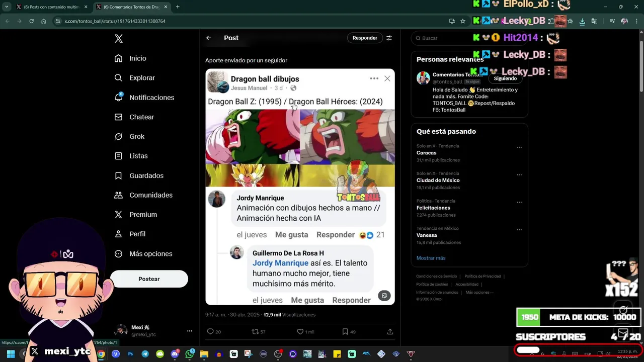Open a new browser tab
644x362 pixels.
point(178,7)
